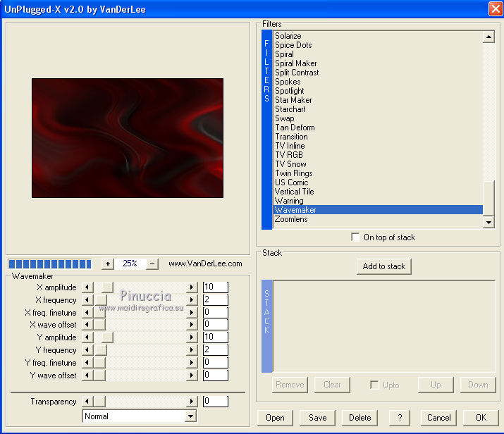Click the Y wave offset value field

click(216, 376)
